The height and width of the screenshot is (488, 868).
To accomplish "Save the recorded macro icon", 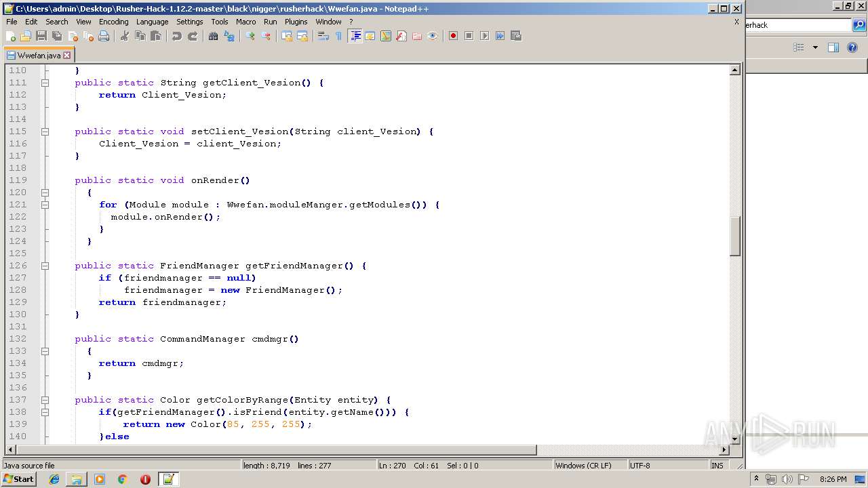I will [x=516, y=36].
